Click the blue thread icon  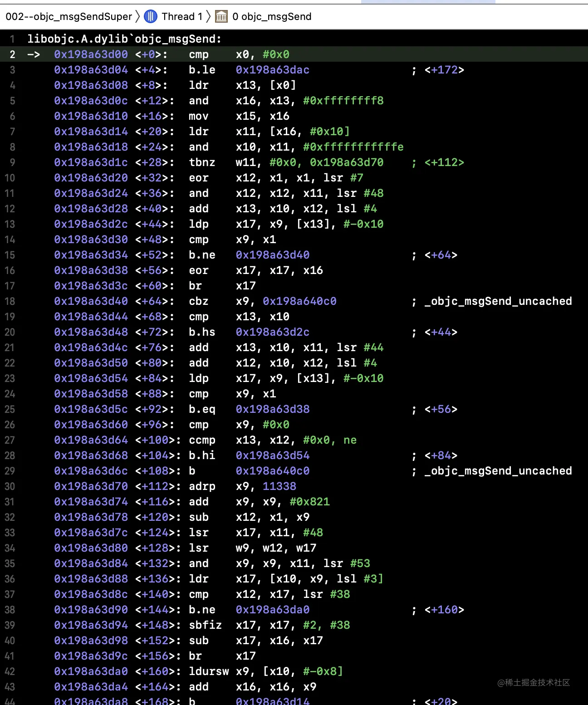pyautogui.click(x=151, y=17)
